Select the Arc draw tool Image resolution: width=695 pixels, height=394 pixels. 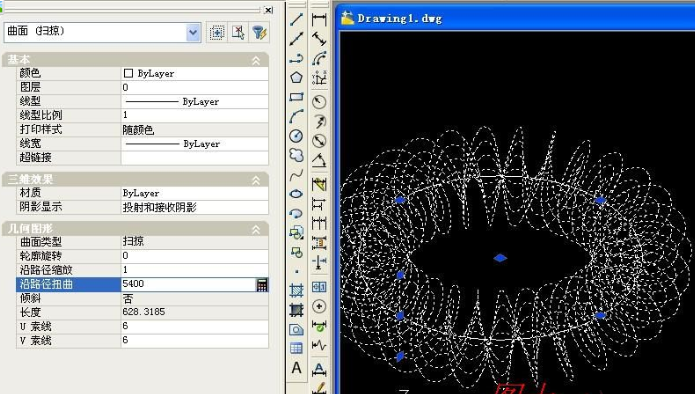(x=297, y=116)
